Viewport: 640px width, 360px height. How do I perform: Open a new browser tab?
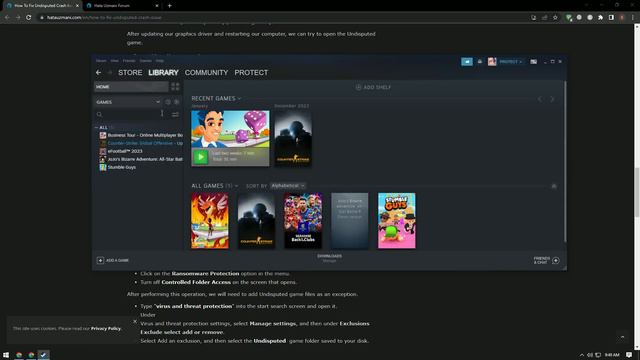(x=169, y=6)
